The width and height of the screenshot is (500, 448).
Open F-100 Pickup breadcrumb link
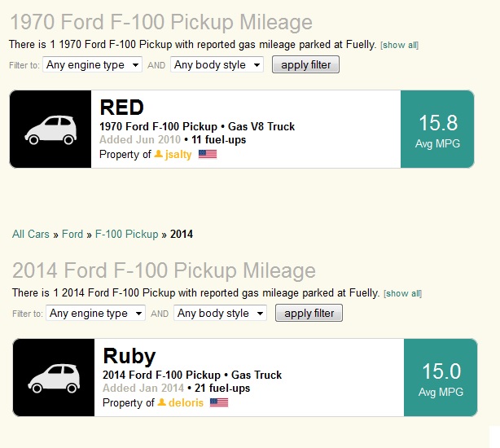click(126, 235)
